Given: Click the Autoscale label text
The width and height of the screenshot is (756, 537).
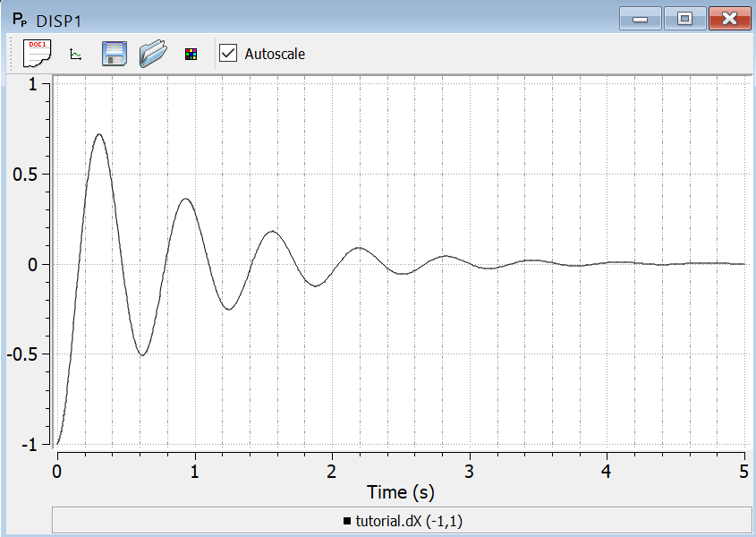Looking at the screenshot, I should point(275,54).
